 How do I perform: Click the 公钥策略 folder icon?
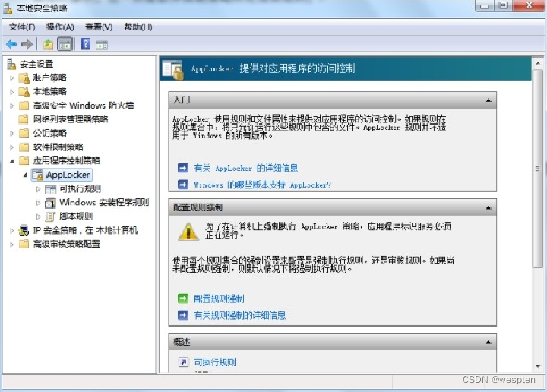pyautogui.click(x=24, y=133)
